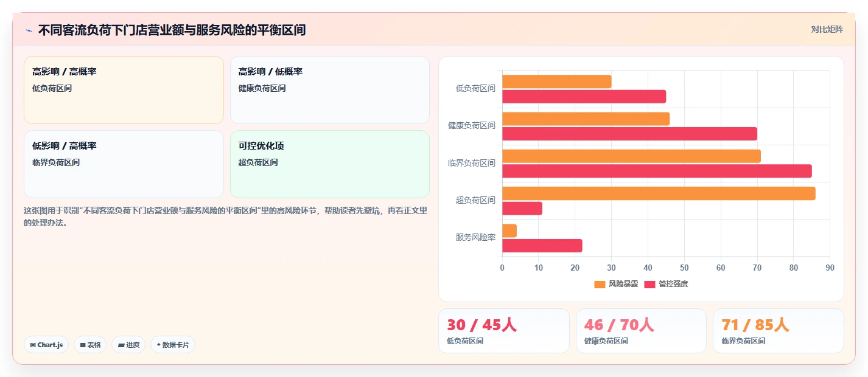Click the orange bar for 低负荷区间
Screen dimensions: 868x377
pyautogui.click(x=556, y=81)
